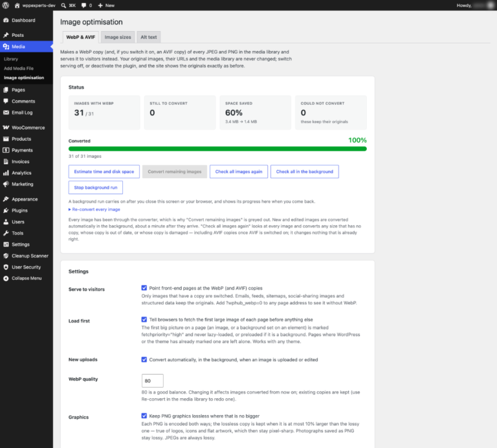Toggle the Load first fetch priority checkbox
Viewport: 497px width, 448px height.
(x=144, y=319)
